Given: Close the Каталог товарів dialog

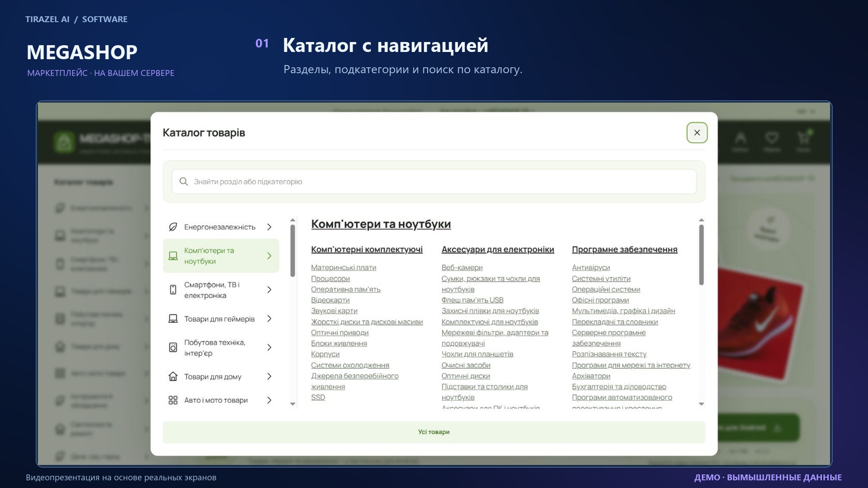Looking at the screenshot, I should pyautogui.click(x=697, y=133).
